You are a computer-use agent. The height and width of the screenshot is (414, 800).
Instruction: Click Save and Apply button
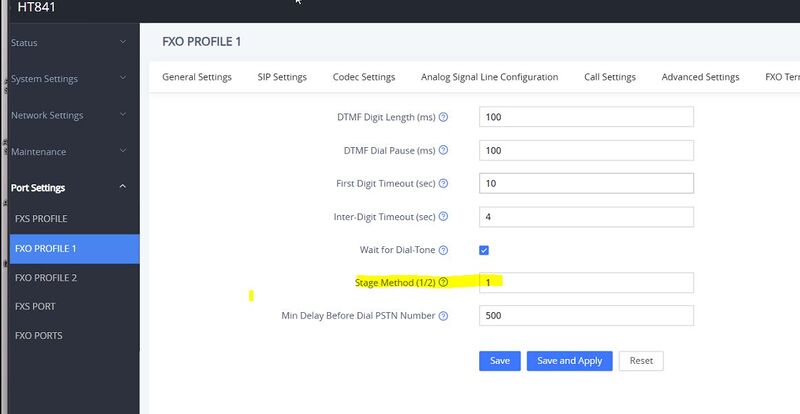(569, 361)
